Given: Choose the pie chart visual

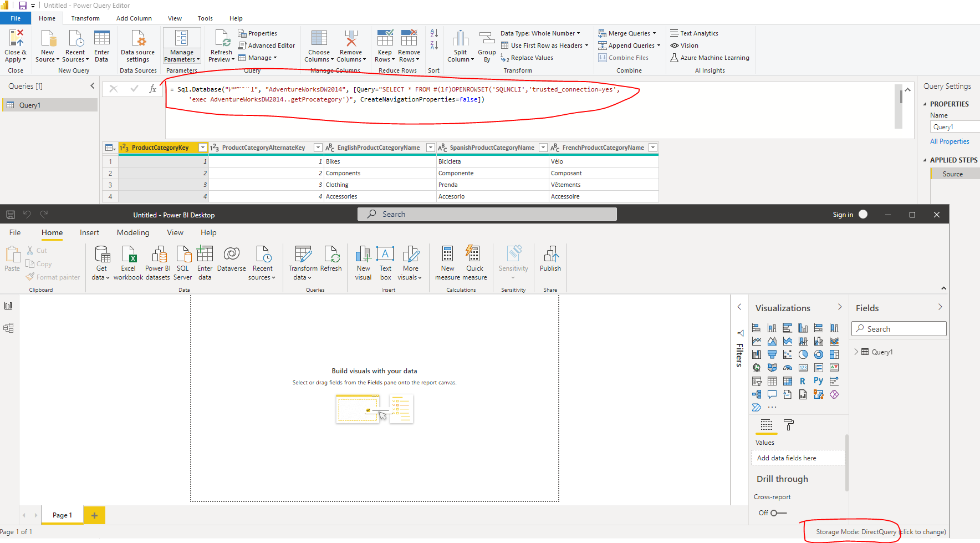Looking at the screenshot, I should (803, 354).
